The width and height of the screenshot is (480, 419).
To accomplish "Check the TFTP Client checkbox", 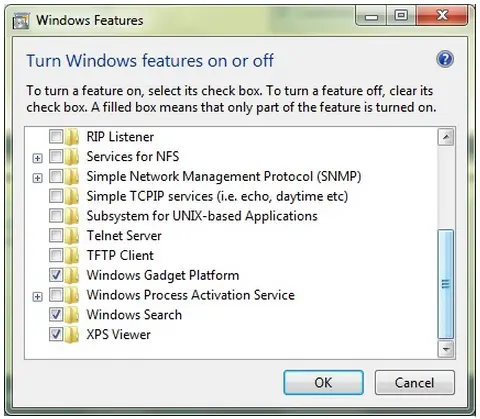I will pos(56,255).
